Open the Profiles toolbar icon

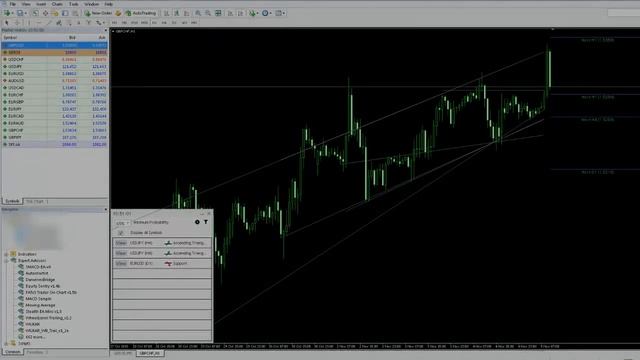[19, 13]
